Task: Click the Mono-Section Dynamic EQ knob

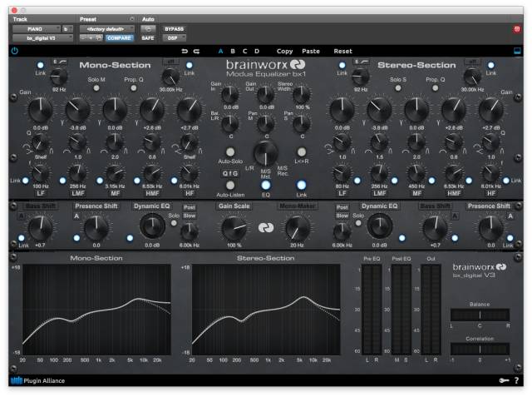Action: (x=152, y=226)
